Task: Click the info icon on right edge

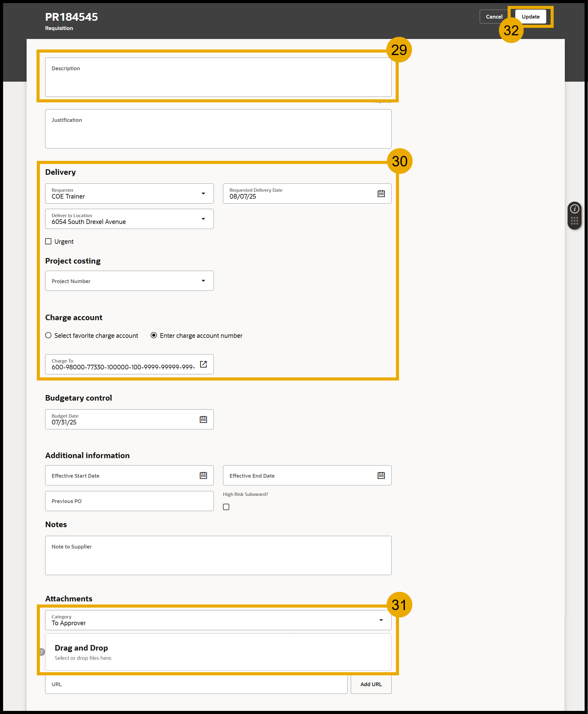Action: (x=574, y=209)
